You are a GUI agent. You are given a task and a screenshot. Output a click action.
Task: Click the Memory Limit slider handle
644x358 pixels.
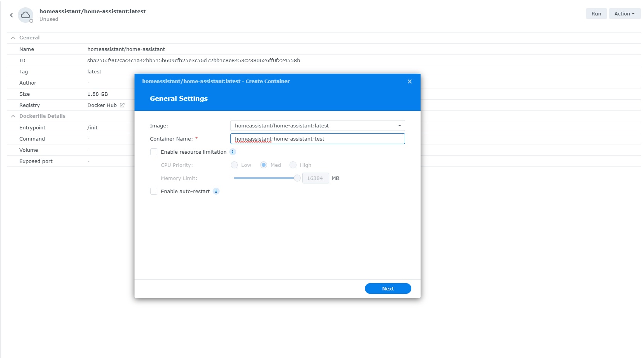tap(297, 178)
